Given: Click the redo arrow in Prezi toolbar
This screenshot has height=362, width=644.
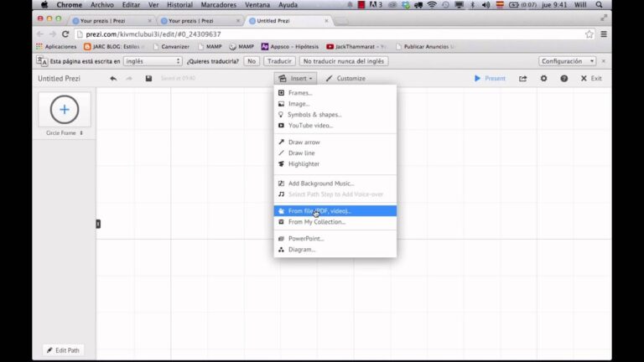Looking at the screenshot, I should (129, 79).
